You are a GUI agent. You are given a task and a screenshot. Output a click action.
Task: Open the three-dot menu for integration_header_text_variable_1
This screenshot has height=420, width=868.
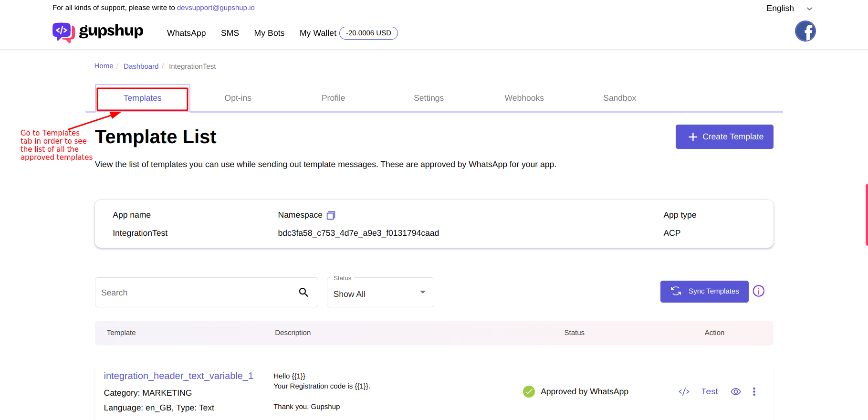click(754, 391)
